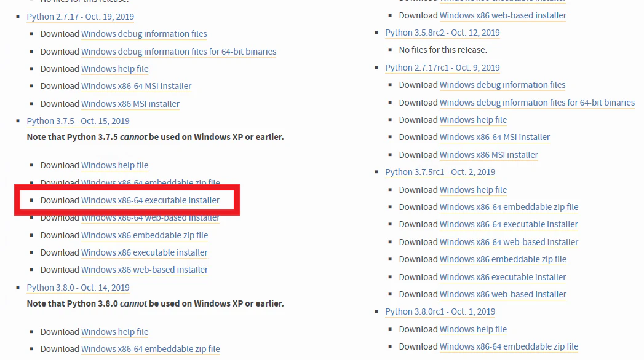Viewport: 644px width, 360px height.
Task: Open the Python 3.7.5 - Oct. 15, 2019 release link
Action: click(x=78, y=121)
